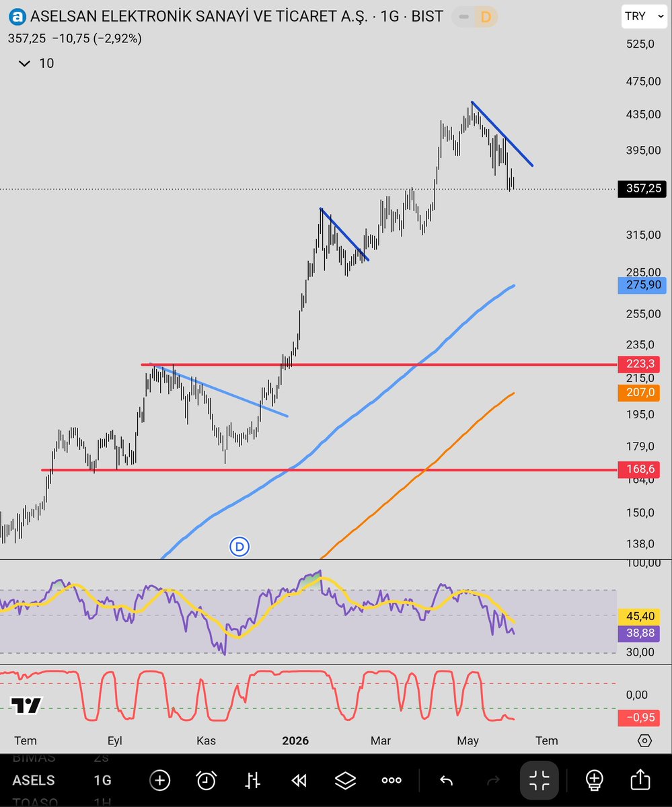Share chart using the upload icon

pos(640,780)
